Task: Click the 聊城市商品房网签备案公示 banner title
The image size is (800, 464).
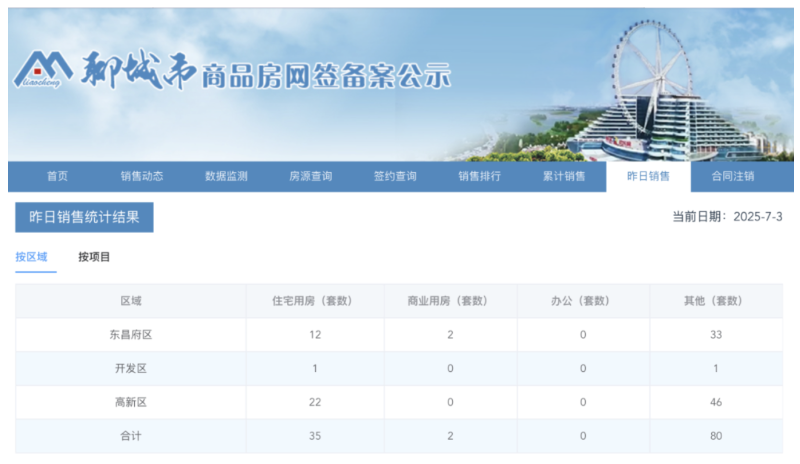Action: coord(266,71)
